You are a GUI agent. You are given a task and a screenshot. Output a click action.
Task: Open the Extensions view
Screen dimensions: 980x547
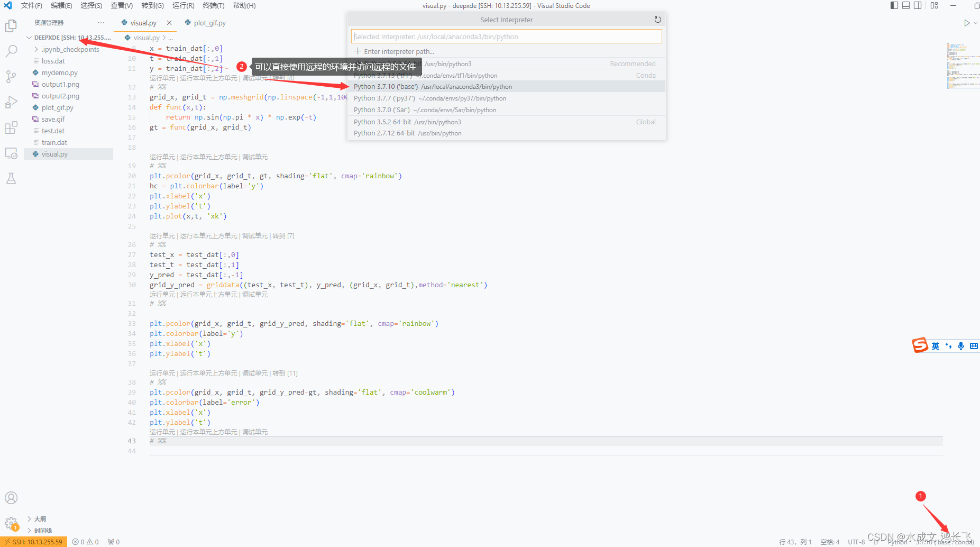pos(11,127)
